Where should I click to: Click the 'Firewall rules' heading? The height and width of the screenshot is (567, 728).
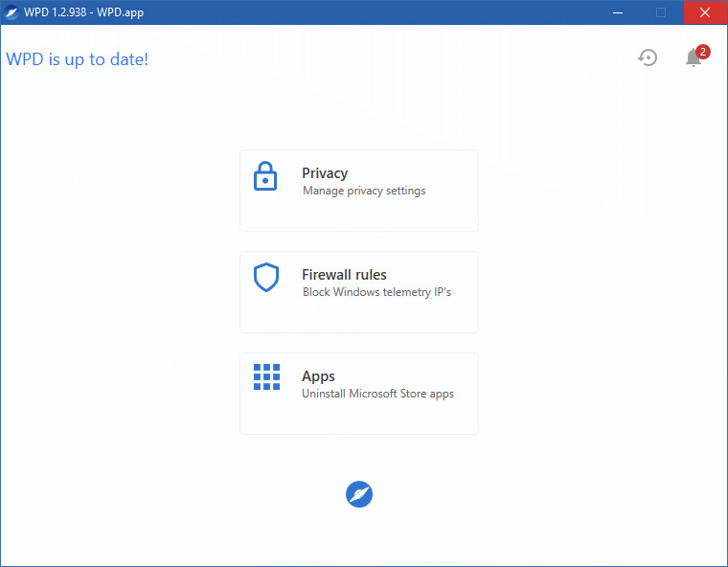[344, 275]
